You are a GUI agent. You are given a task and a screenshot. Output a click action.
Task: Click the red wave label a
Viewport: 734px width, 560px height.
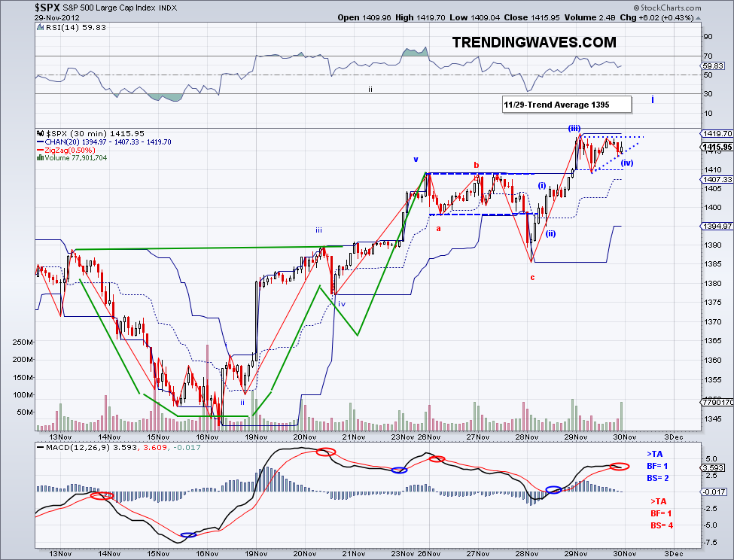pos(439,228)
